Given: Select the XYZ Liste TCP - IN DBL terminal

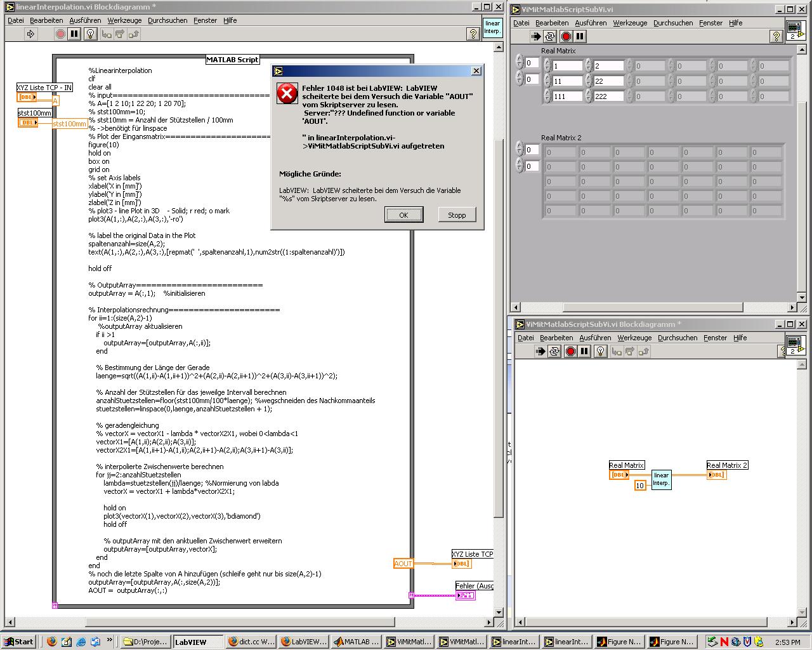Looking at the screenshot, I should pos(27,97).
